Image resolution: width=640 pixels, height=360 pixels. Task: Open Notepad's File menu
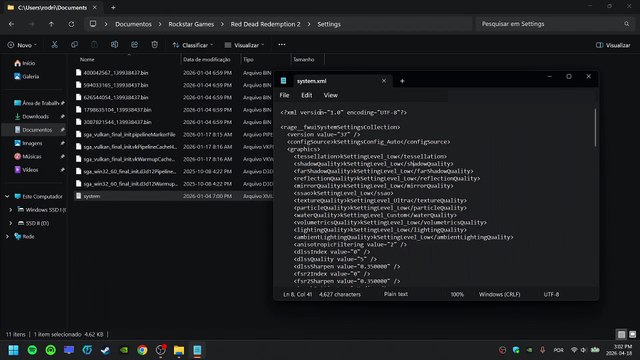[x=284, y=95]
